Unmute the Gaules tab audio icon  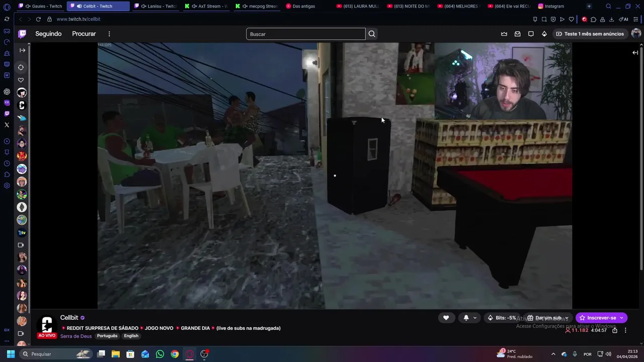(x=28, y=6)
